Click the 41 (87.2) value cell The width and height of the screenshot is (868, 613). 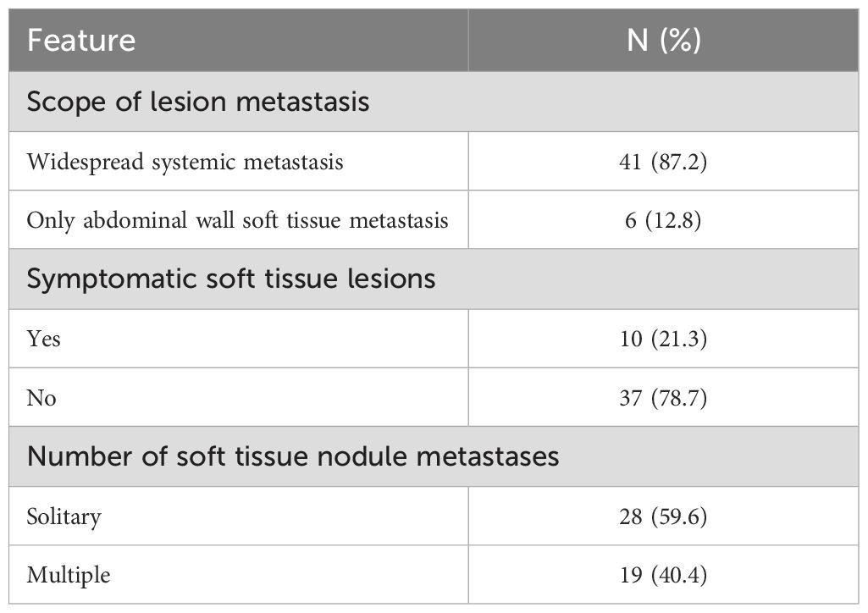(x=663, y=162)
